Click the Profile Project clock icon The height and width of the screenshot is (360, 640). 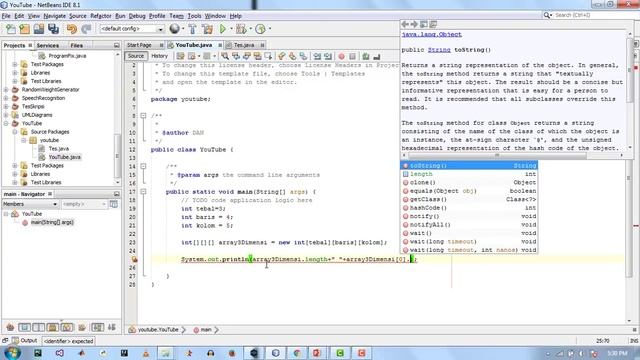(x=260, y=29)
